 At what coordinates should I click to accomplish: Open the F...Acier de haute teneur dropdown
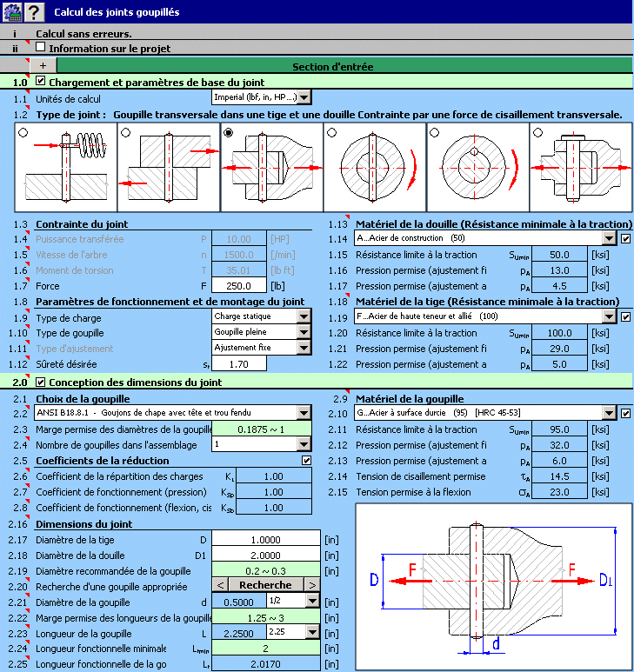pyautogui.click(x=609, y=316)
